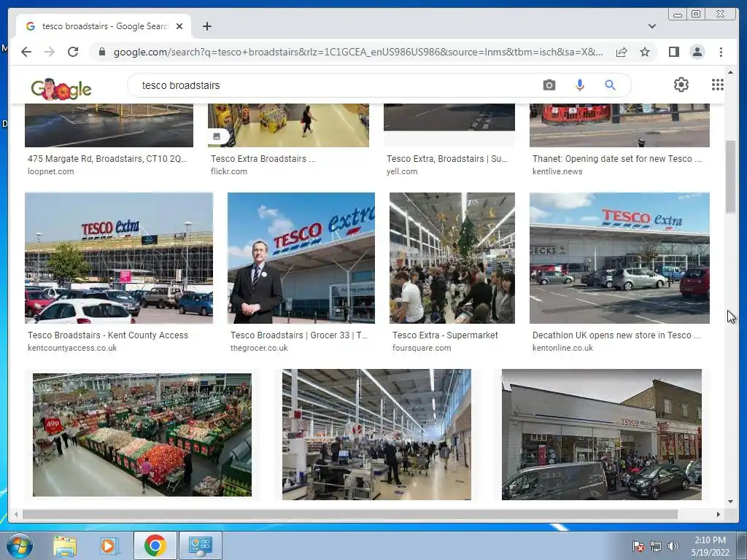747x560 pixels.
Task: Open the Chrome three-dot menu
Action: coord(721,52)
